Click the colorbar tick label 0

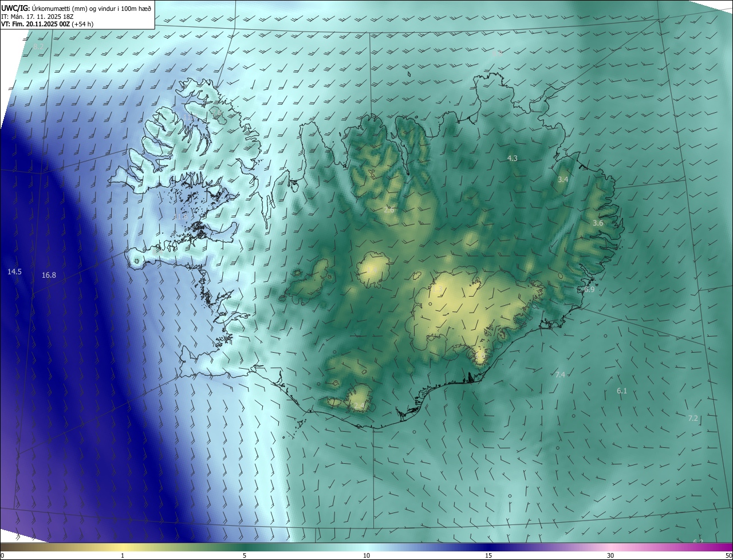(2, 555)
